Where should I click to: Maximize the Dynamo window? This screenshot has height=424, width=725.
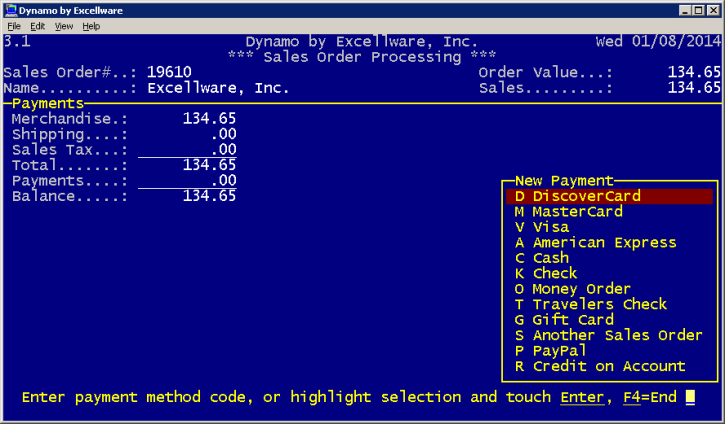699,10
